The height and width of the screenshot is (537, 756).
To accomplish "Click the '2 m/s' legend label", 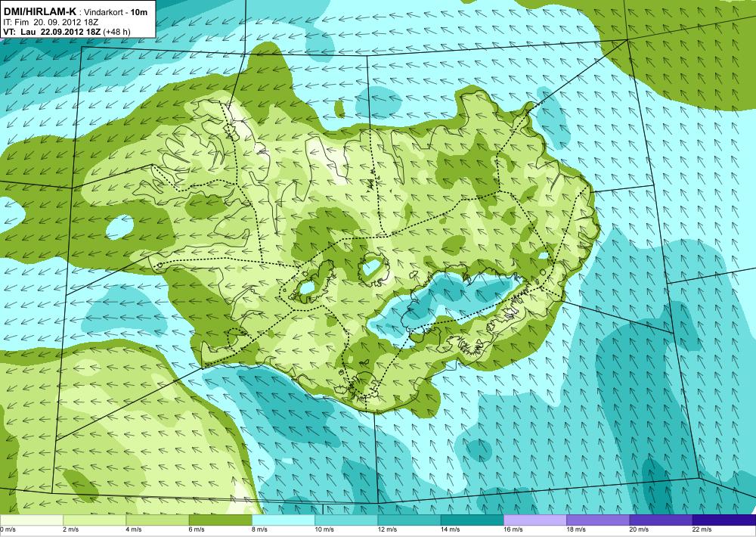I will click(71, 529).
